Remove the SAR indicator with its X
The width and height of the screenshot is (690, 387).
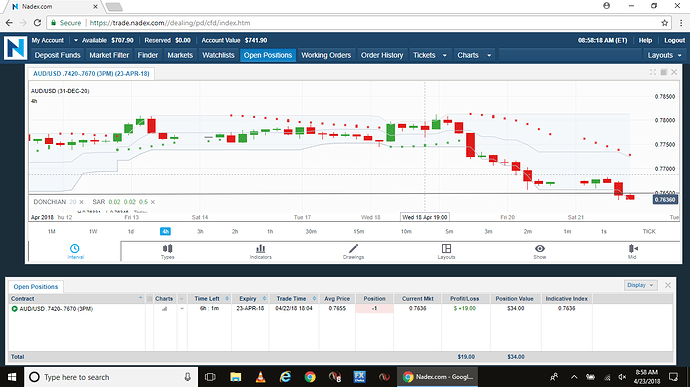pyautogui.click(x=153, y=202)
